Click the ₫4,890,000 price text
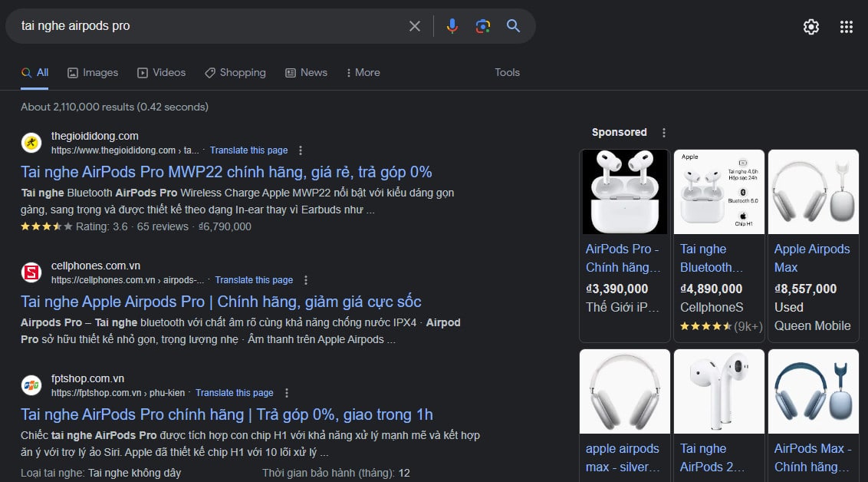868x482 pixels. [712, 289]
